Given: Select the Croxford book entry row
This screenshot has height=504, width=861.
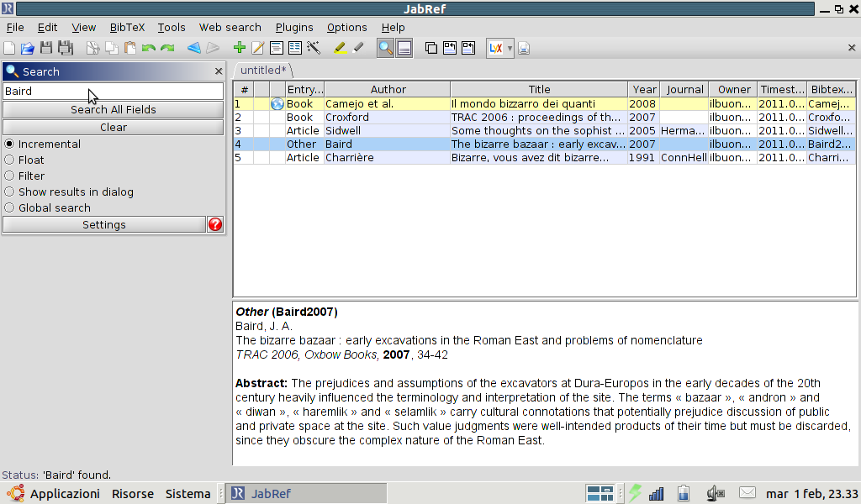Looking at the screenshot, I should (x=545, y=118).
